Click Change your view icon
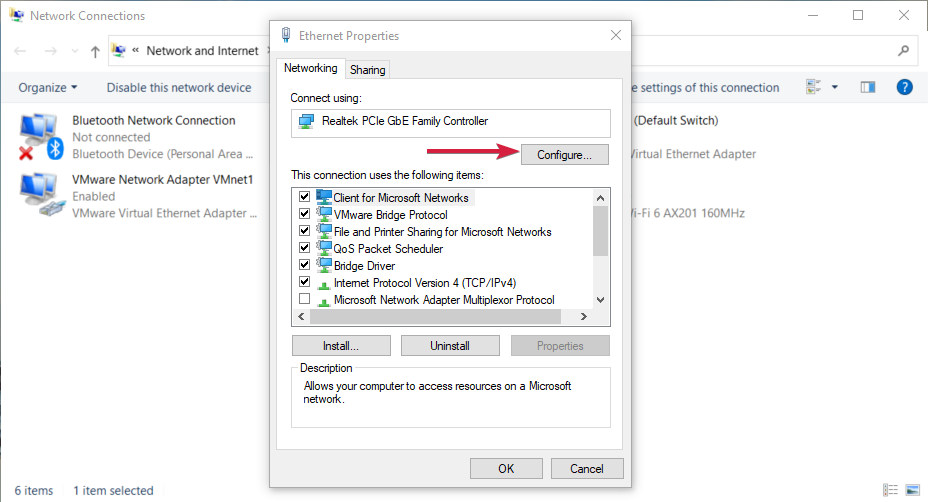The image size is (928, 502). point(814,87)
